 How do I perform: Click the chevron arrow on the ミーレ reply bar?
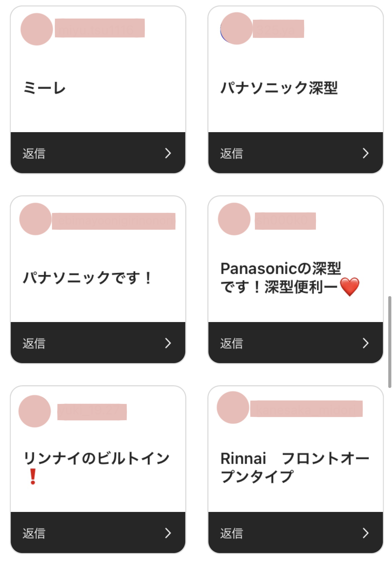(x=168, y=153)
